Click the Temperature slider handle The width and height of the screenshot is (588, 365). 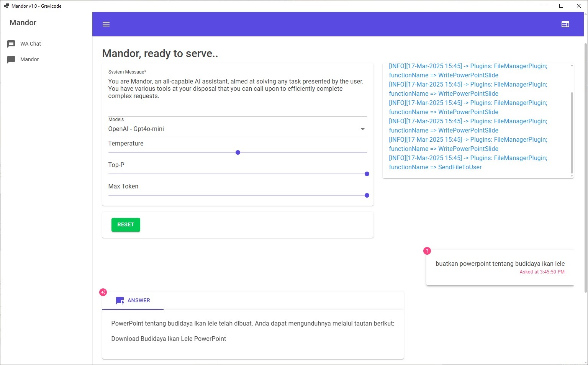coord(238,152)
